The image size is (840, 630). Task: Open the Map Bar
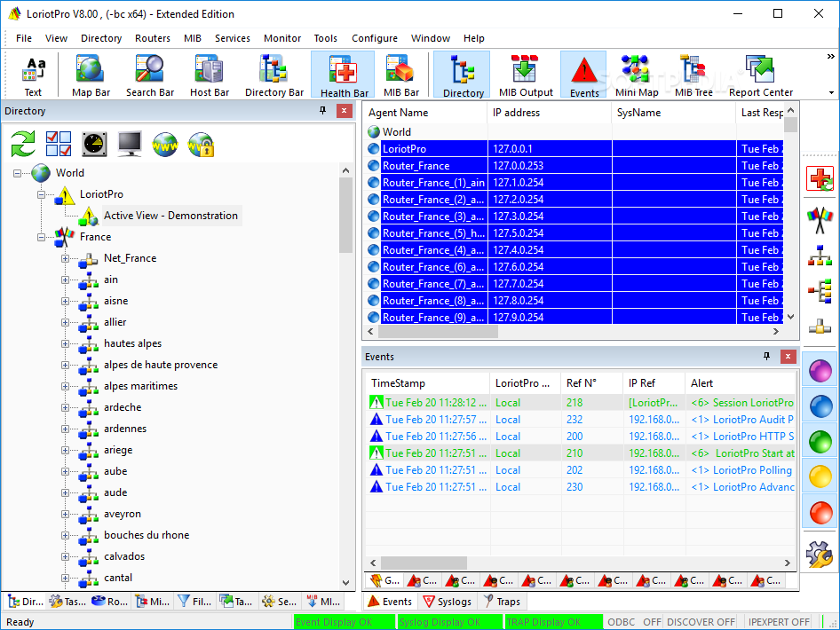pyautogui.click(x=91, y=75)
